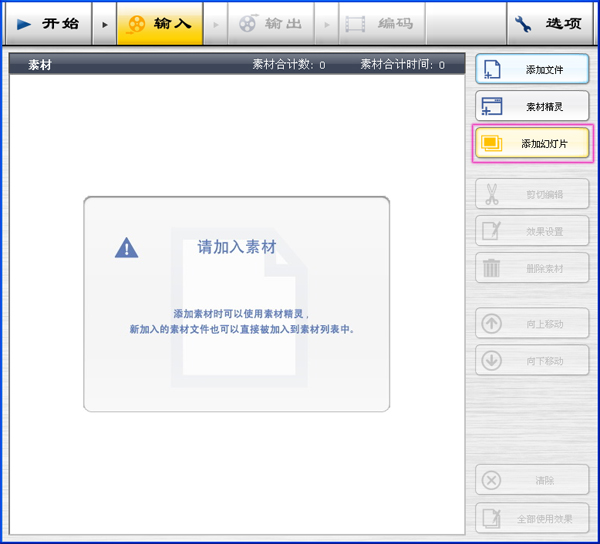This screenshot has width=600, height=544.
Task: Go to the 输出 (Output) tab
Action: tap(271, 24)
